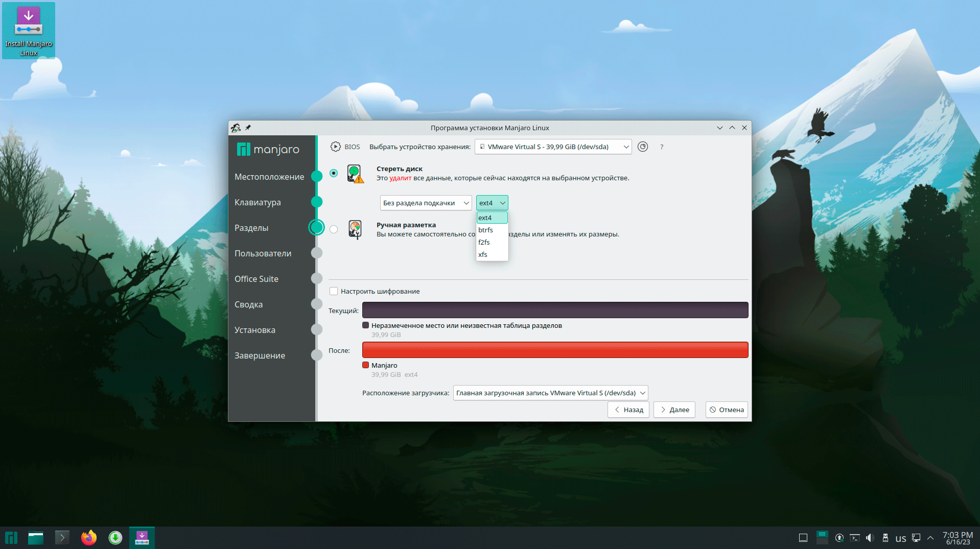The image size is (980, 549).
Task: Click the Manjaro logo in installer sidebar
Action: tap(268, 149)
